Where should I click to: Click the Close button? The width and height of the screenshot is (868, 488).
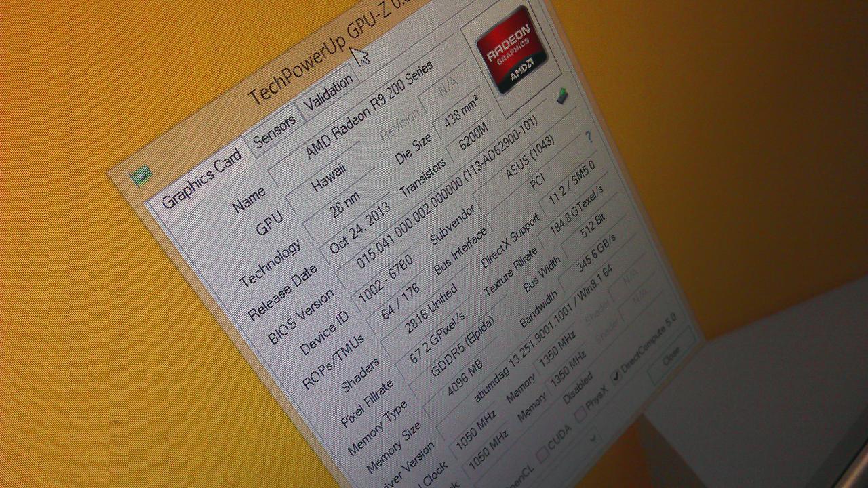(671, 357)
